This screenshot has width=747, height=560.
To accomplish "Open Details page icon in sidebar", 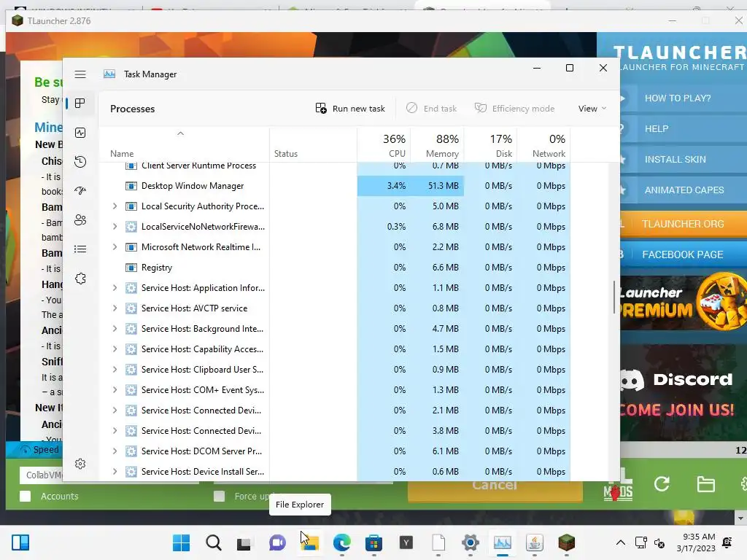I will point(80,249).
